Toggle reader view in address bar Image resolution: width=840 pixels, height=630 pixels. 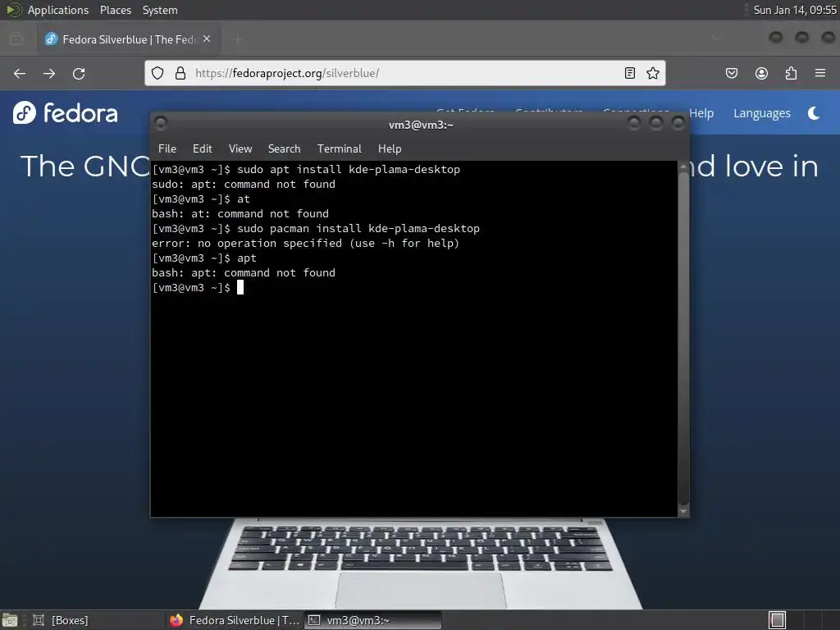coord(630,73)
